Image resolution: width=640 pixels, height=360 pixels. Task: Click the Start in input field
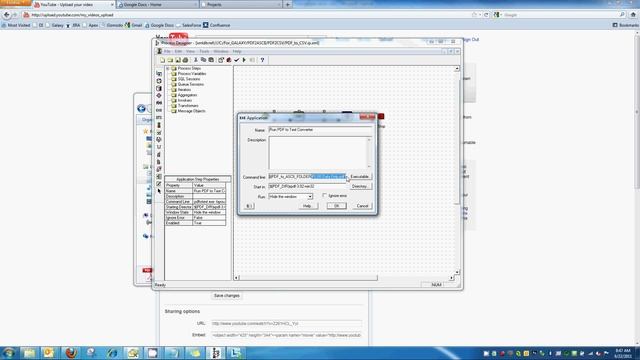(307, 187)
